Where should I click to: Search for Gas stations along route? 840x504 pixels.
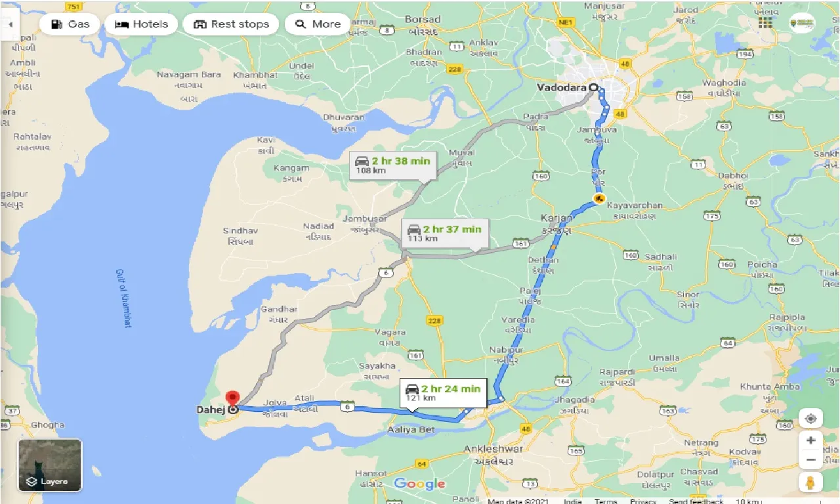(x=70, y=24)
